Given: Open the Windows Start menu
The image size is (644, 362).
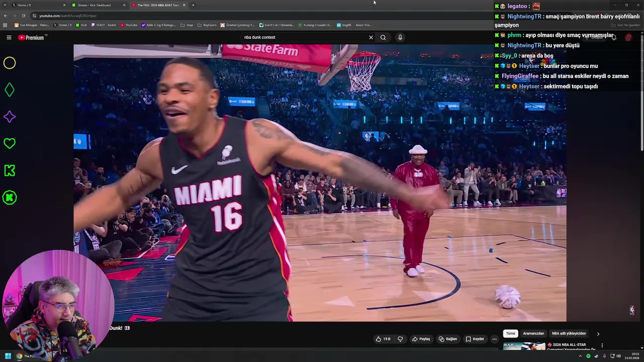Looking at the screenshot, I should tap(8, 356).
